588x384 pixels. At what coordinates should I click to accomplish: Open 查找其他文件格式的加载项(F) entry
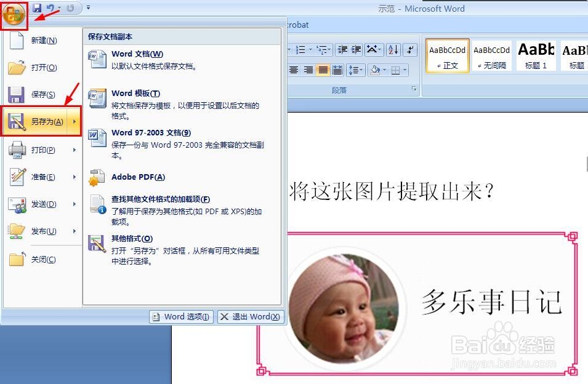pos(182,210)
